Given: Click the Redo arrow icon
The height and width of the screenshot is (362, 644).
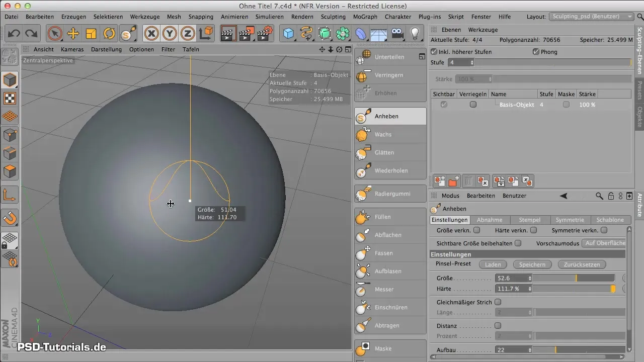Looking at the screenshot, I should click(x=31, y=34).
